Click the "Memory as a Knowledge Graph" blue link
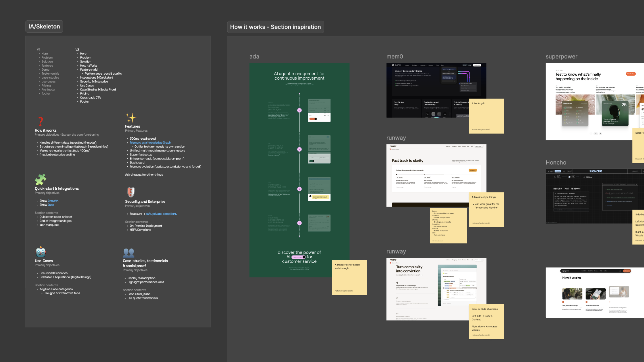The image size is (644, 362). tap(150, 143)
